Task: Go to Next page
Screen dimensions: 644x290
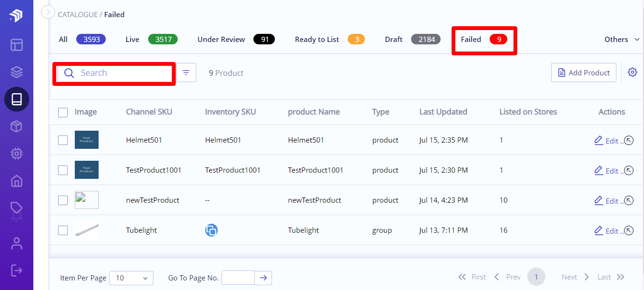Action: pos(575,277)
